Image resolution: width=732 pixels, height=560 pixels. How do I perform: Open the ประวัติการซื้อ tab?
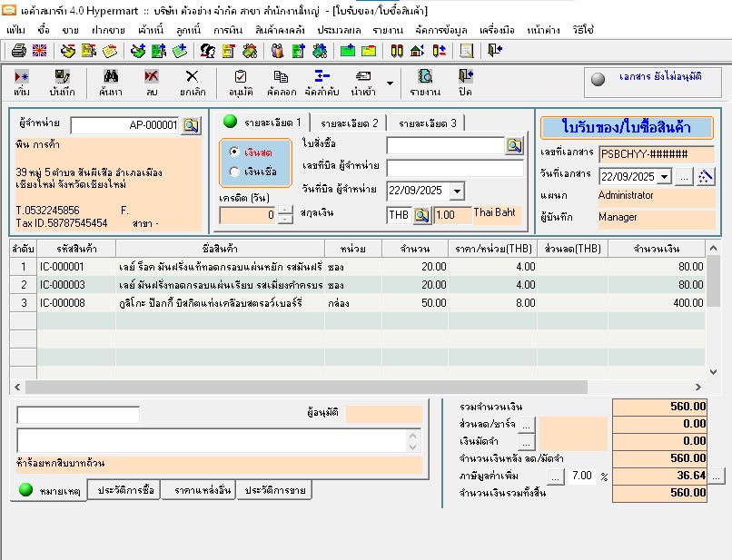125,490
